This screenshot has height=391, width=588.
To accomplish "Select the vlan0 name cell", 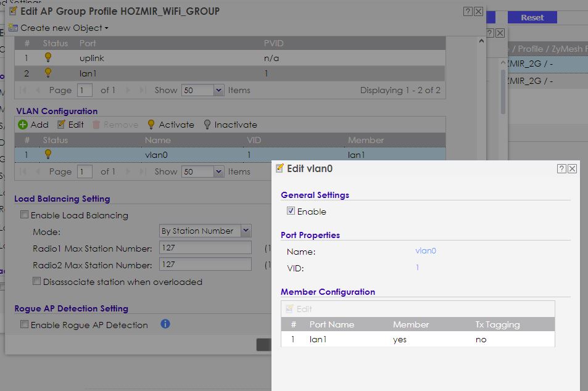I will pyautogui.click(x=156, y=155).
